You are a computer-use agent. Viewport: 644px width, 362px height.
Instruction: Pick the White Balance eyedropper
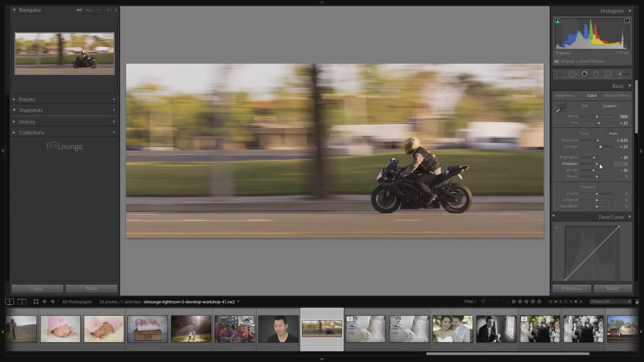[x=560, y=108]
